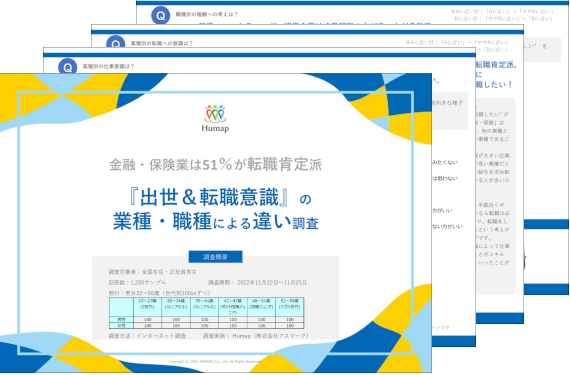Screen dimensions: 570x375
Task: Click the 職種別の報酬への考えは？ question heading
Action: pyautogui.click(x=206, y=15)
